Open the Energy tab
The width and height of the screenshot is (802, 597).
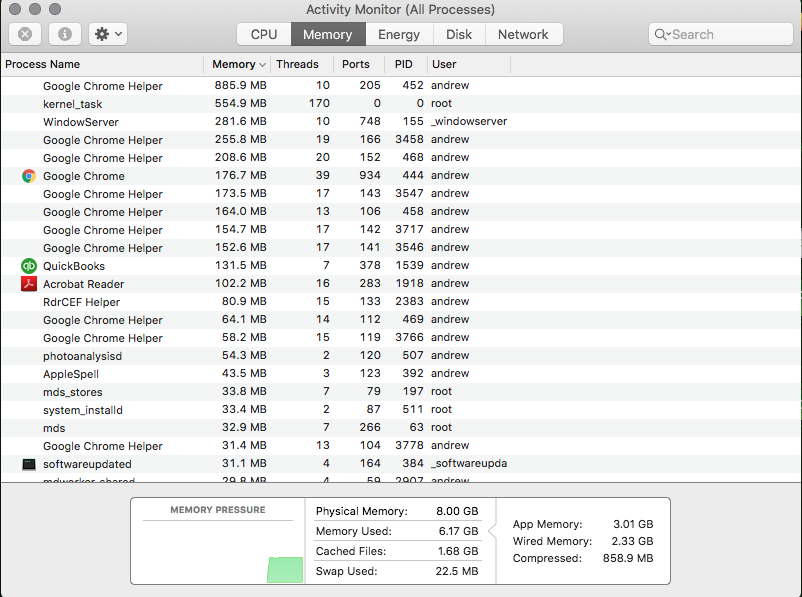coord(399,34)
